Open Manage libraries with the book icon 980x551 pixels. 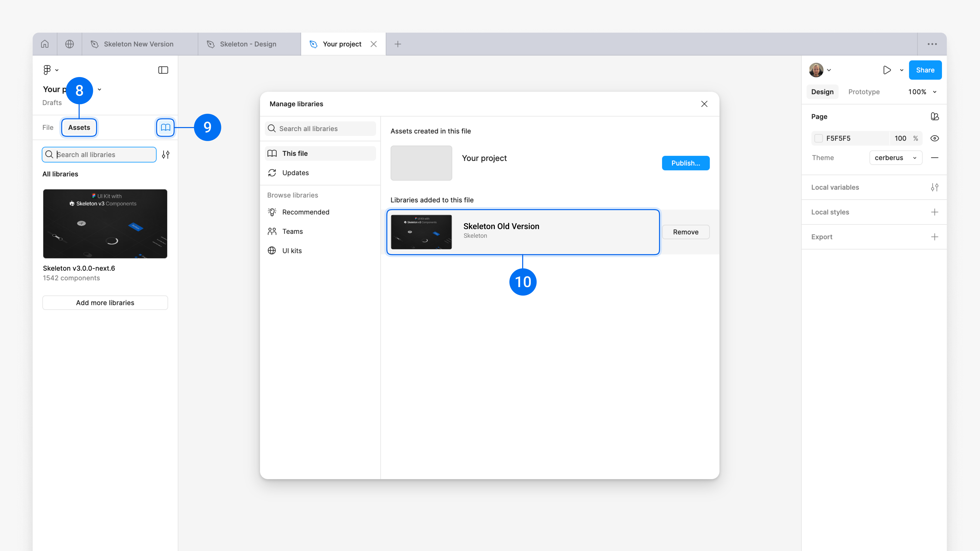point(165,127)
